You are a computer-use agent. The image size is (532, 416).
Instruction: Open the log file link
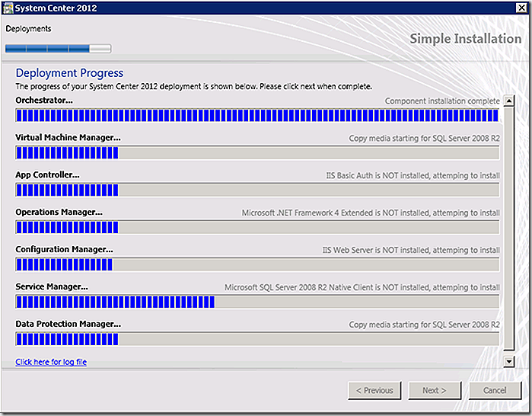coord(51,362)
